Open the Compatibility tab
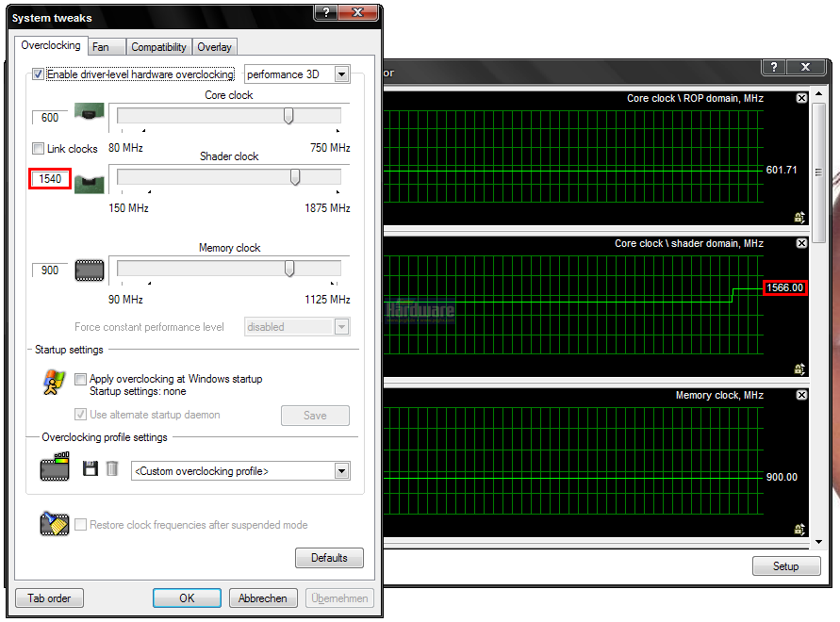 158,47
